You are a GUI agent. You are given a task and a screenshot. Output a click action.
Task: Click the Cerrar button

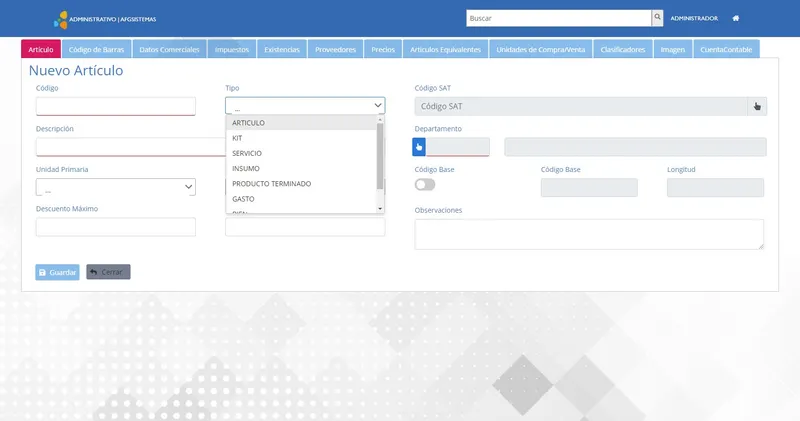[108, 272]
